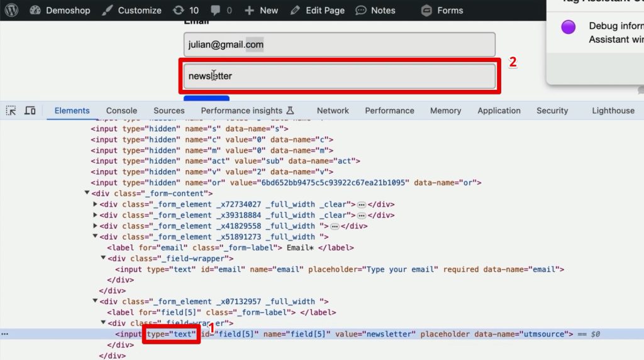Open the 10 pending updates icon
The height and width of the screenshot is (360, 644).
point(186,10)
